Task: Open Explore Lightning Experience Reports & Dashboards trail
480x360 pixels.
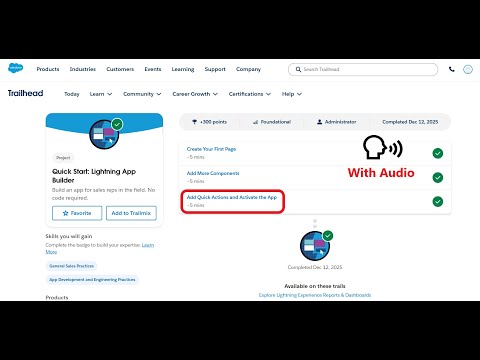Action: [315, 295]
